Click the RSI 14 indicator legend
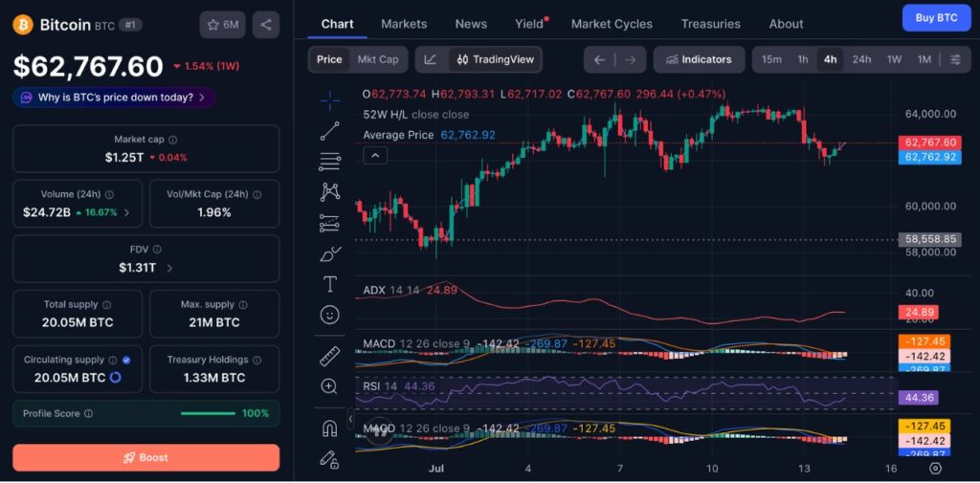Screen dimensions: 980x483 point(399,385)
